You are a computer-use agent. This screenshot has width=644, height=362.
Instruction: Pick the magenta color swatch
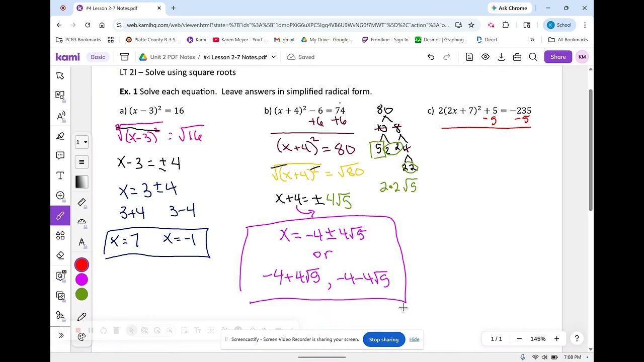[82, 280]
